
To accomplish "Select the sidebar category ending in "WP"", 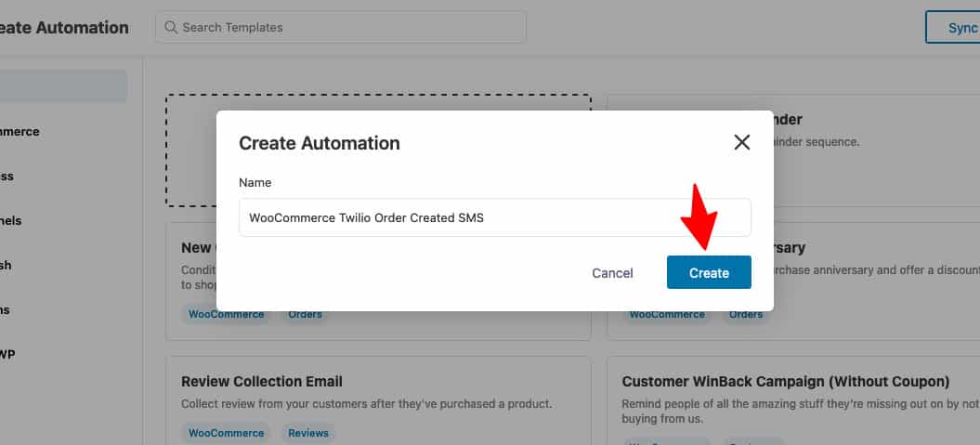I will 7,354.
